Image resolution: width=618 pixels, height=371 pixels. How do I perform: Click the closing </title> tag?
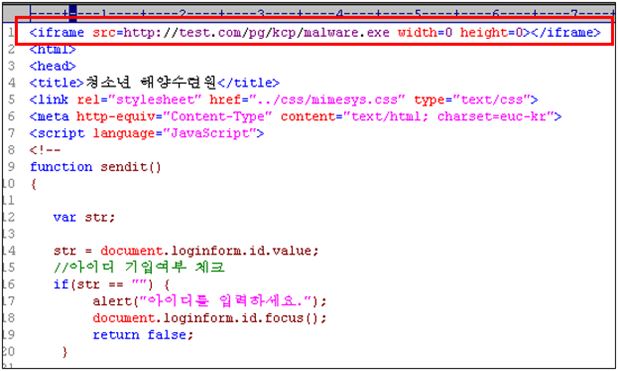[248, 83]
